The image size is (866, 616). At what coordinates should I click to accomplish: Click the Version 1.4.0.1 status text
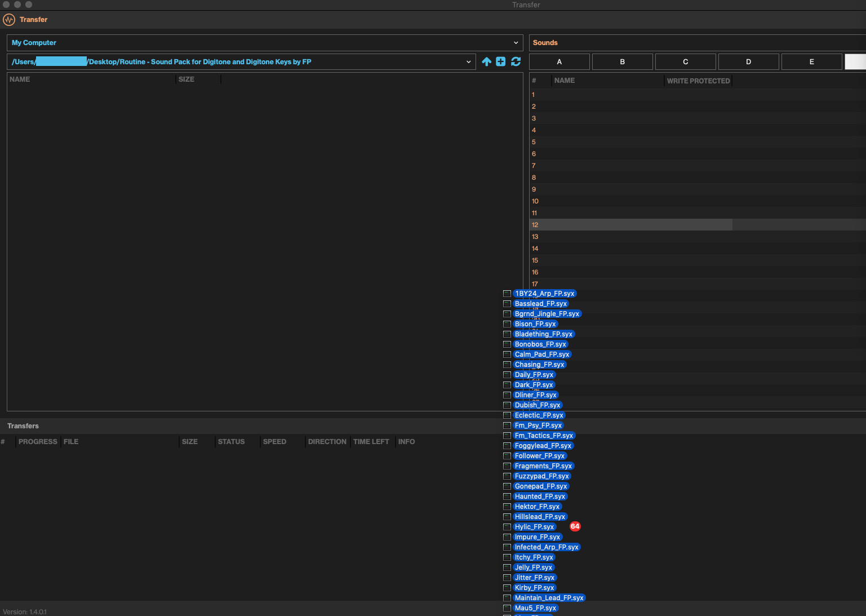click(x=25, y=612)
